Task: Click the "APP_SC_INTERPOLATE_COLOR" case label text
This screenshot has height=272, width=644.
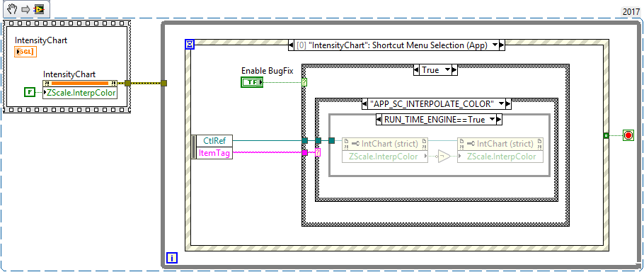Action: 432,104
